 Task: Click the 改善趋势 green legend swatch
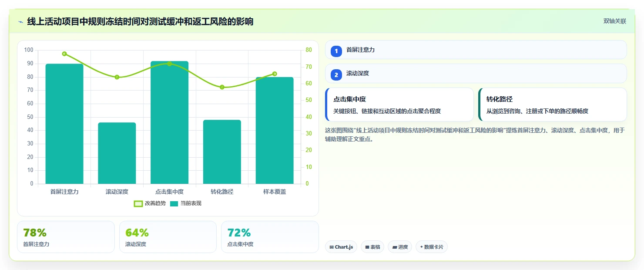click(138, 203)
